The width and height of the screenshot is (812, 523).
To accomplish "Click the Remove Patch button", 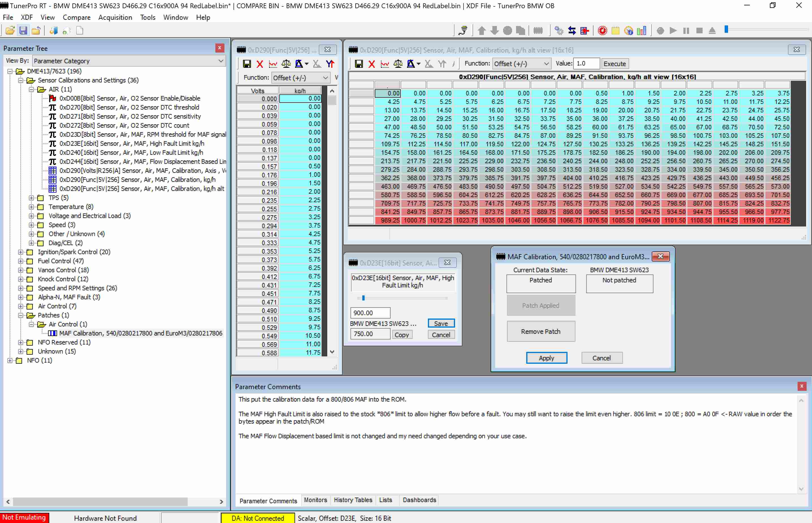I will click(x=540, y=332).
